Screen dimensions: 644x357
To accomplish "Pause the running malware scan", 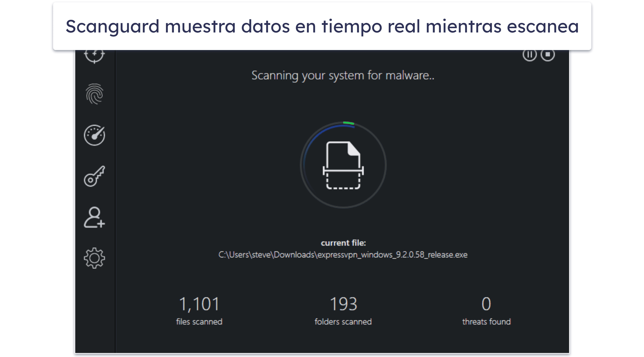I will coord(529,55).
